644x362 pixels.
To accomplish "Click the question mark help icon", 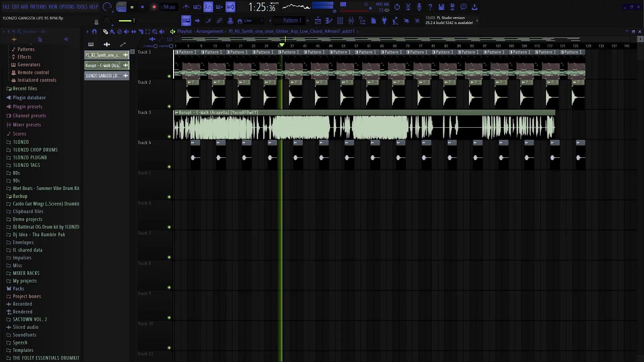I will click(x=430, y=7).
